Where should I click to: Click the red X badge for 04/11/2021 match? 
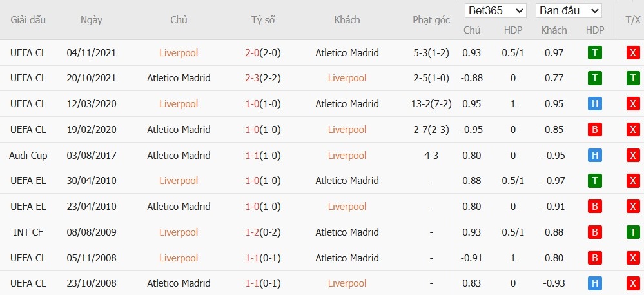tap(633, 53)
